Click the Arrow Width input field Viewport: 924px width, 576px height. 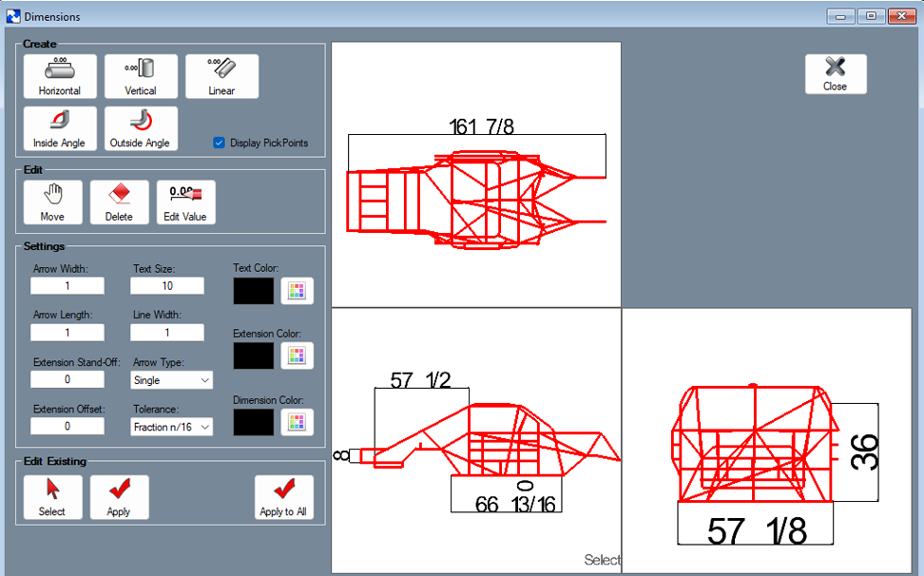pos(67,286)
